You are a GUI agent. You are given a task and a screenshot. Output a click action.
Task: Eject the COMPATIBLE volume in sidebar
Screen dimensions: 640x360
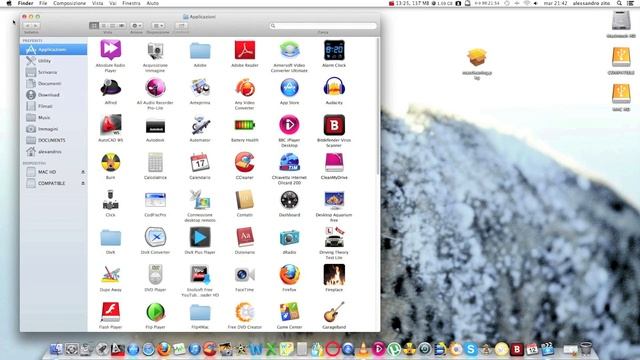83,184
